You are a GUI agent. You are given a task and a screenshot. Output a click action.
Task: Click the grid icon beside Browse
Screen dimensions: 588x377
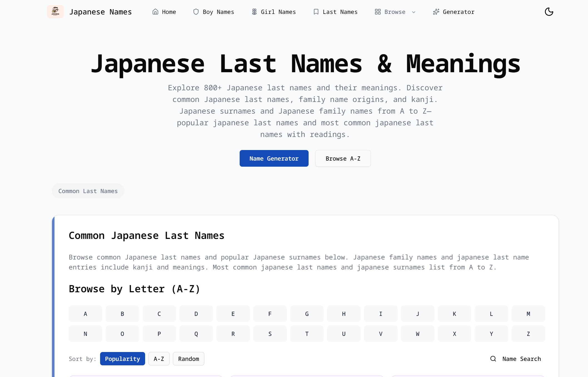pyautogui.click(x=377, y=12)
